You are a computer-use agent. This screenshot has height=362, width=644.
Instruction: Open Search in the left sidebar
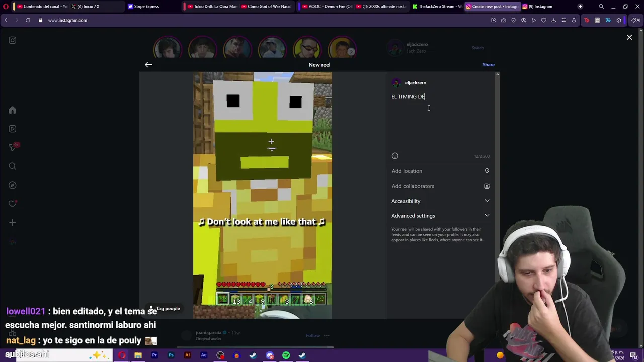point(13,166)
